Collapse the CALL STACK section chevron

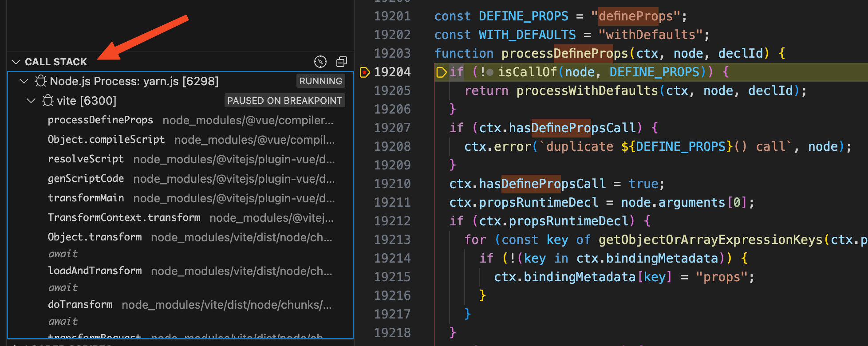click(x=16, y=62)
